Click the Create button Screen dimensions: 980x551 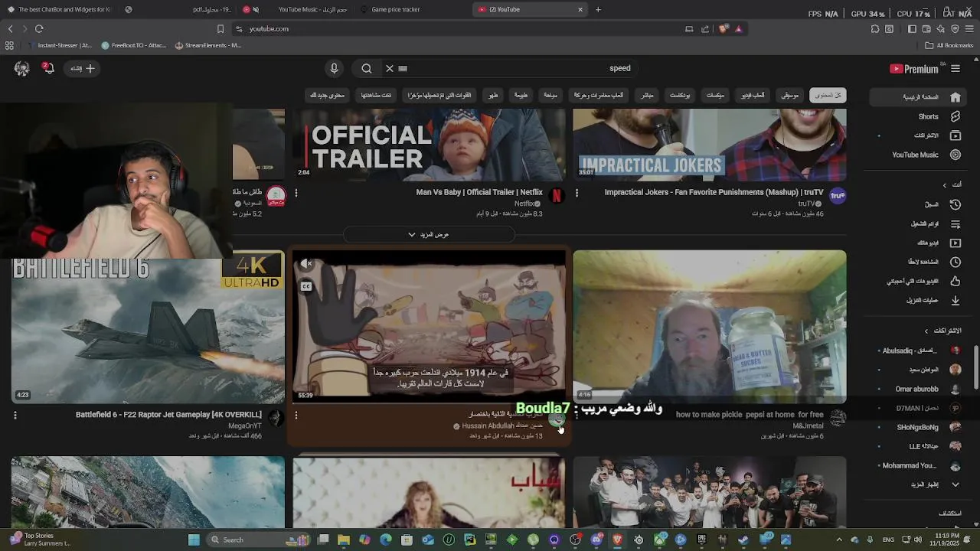click(x=83, y=68)
